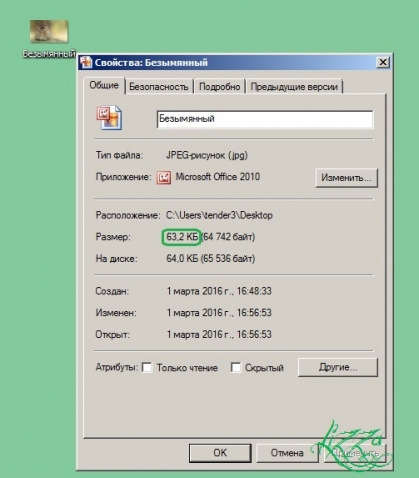This screenshot has width=419, height=478.
Task: Select the Безымянный desktop image thumbnail
Action: coord(49,32)
